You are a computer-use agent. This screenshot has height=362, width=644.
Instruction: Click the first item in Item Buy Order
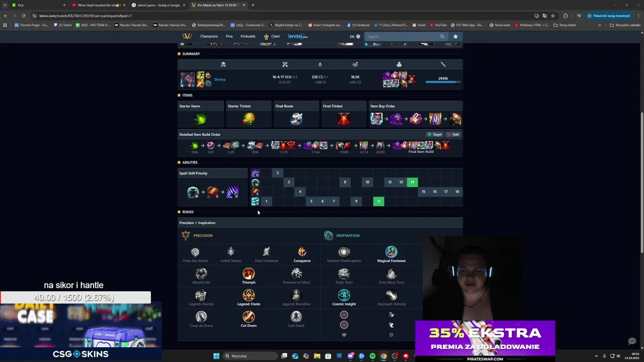pyautogui.click(x=376, y=119)
